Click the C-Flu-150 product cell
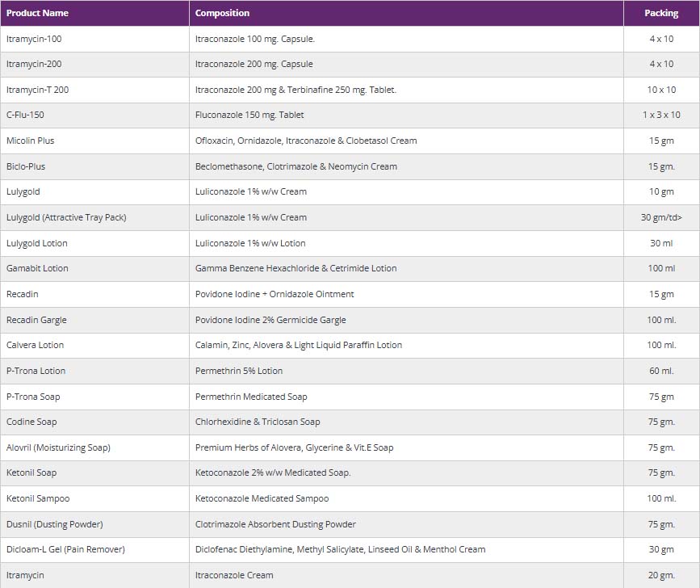Viewport: 700px width, 588px height. (x=25, y=115)
